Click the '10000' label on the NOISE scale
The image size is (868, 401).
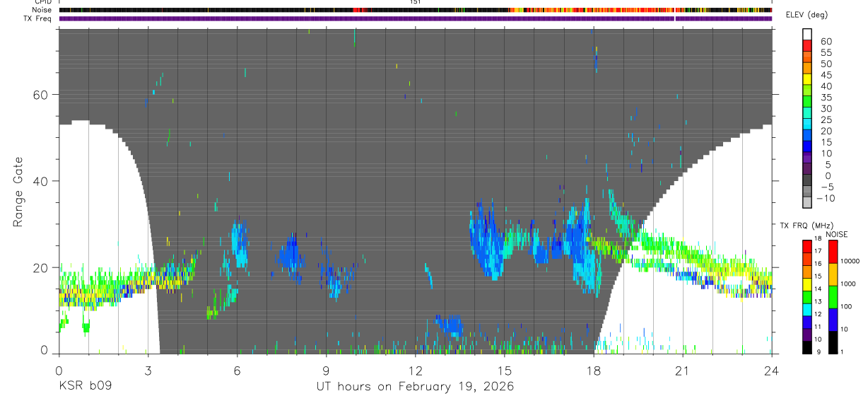(x=851, y=261)
